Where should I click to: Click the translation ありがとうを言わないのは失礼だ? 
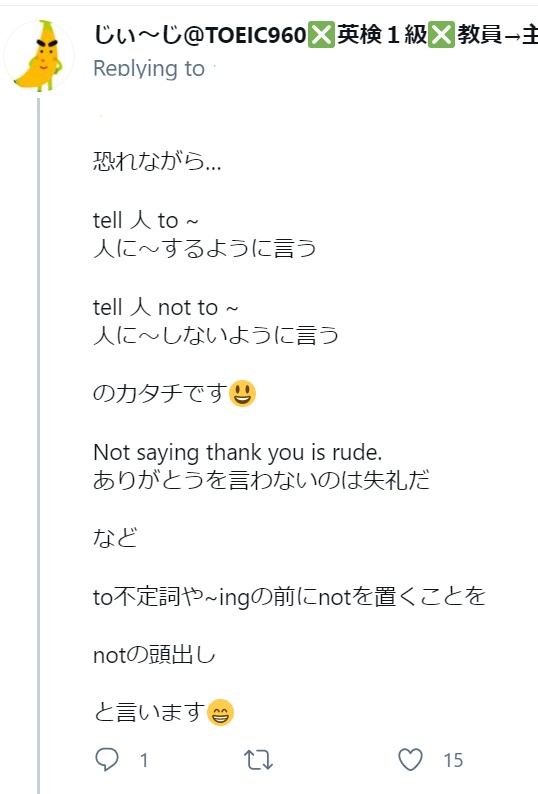tap(261, 480)
